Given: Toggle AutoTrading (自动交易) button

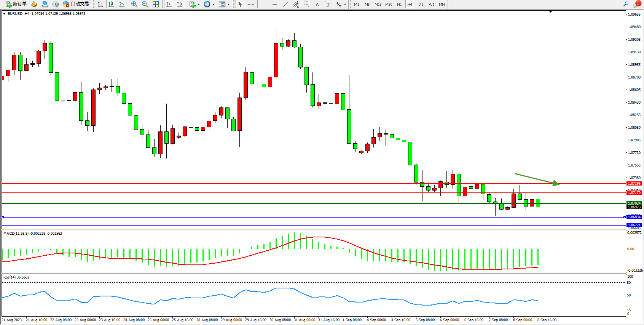Looking at the screenshot, I should (x=76, y=4).
